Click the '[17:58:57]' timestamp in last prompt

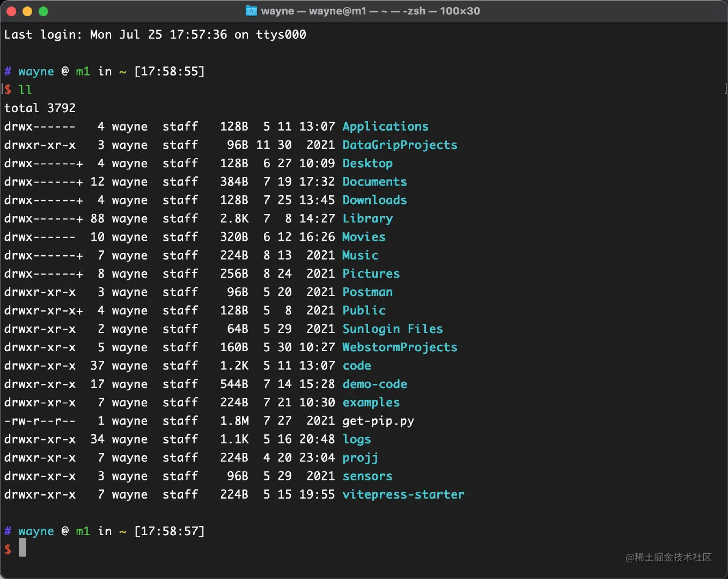170,531
